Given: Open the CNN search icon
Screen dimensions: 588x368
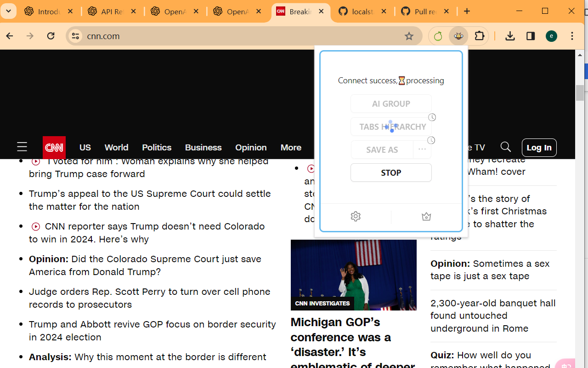Looking at the screenshot, I should [x=506, y=147].
